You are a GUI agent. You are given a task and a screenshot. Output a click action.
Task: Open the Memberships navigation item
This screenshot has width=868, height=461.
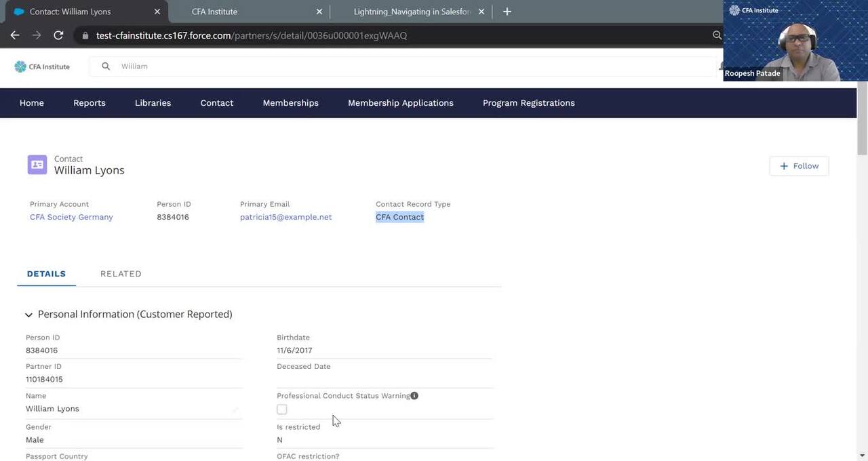pos(291,103)
